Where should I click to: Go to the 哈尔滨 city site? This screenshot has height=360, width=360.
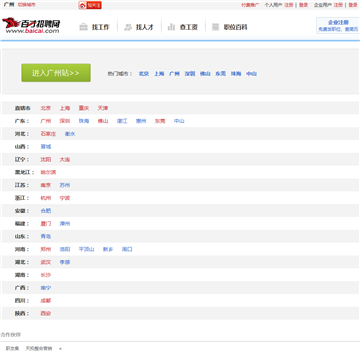tap(48, 172)
